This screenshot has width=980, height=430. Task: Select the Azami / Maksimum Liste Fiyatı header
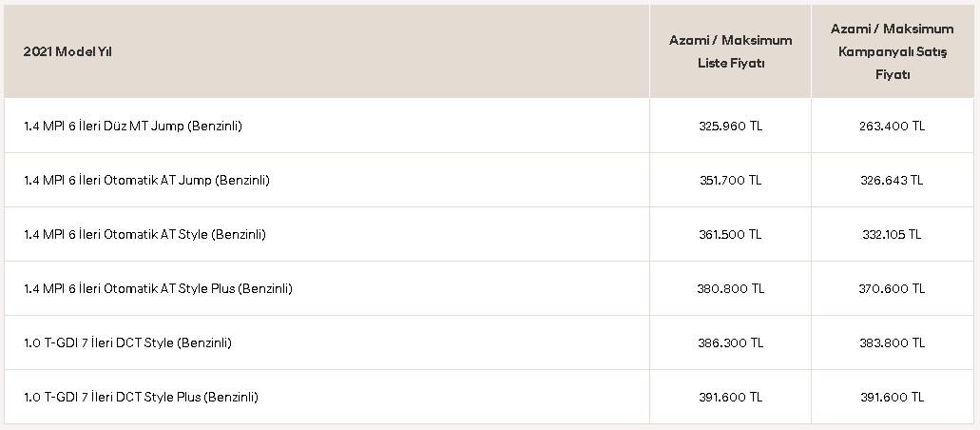click(731, 52)
